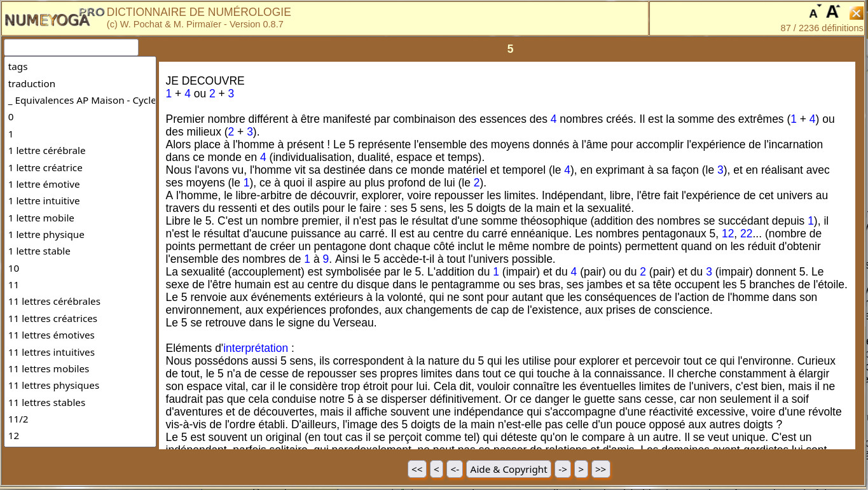The image size is (868, 490).
Task: Follow the 'interprétation' link
Action: [x=256, y=348]
